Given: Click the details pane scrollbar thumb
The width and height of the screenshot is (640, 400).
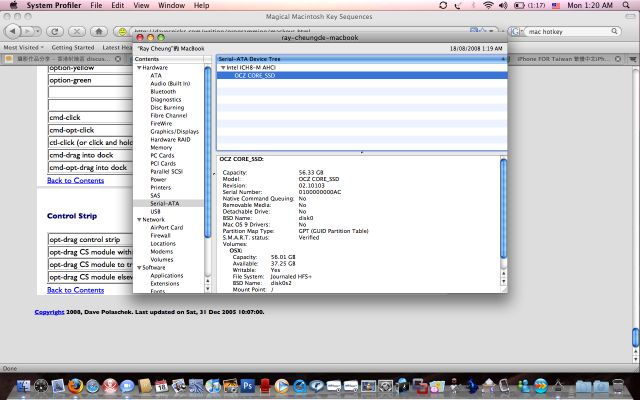Looking at the screenshot, I should tap(503, 208).
